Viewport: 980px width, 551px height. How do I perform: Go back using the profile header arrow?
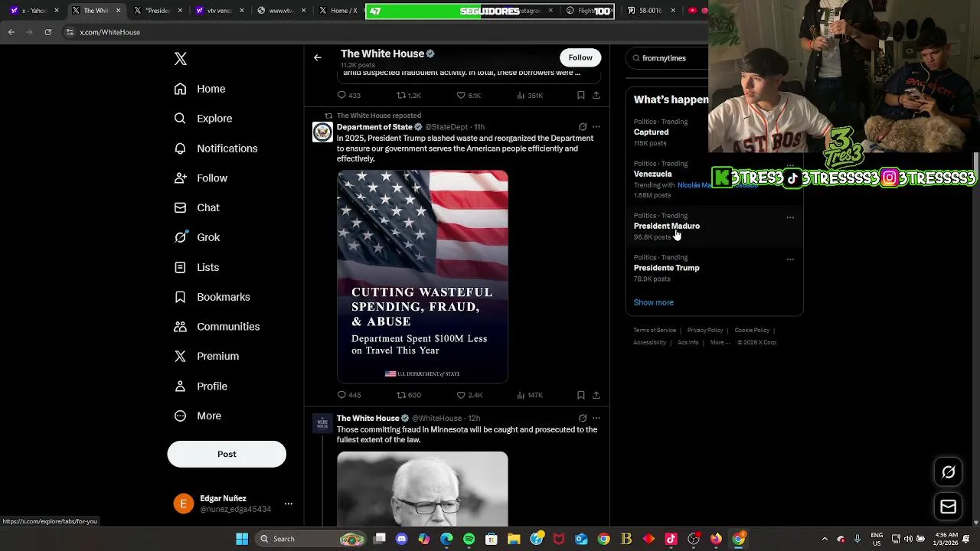[x=317, y=57]
